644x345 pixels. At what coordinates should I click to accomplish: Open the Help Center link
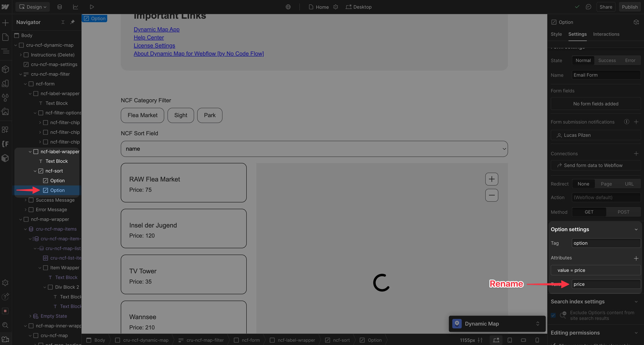[x=149, y=38]
